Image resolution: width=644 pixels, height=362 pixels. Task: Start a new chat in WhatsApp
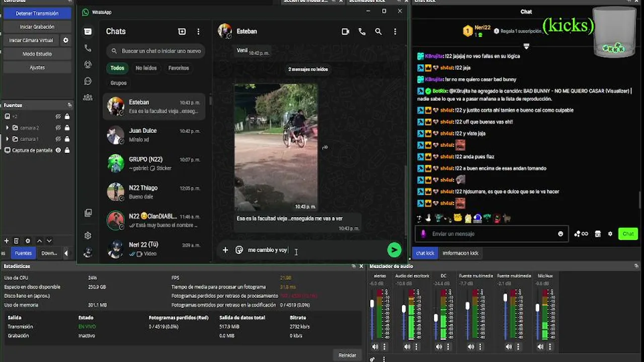[x=182, y=32]
